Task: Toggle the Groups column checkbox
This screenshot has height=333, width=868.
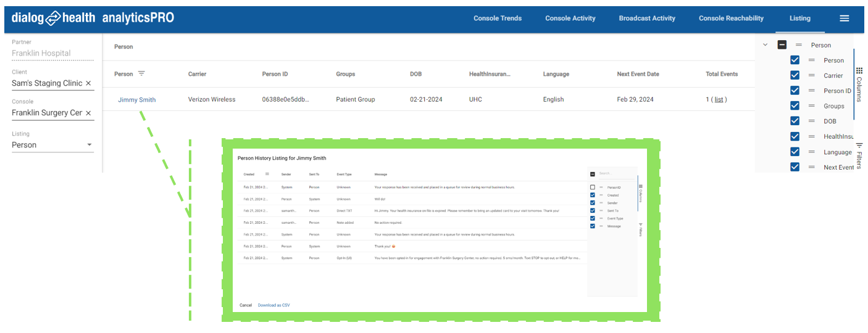Action: pos(795,106)
